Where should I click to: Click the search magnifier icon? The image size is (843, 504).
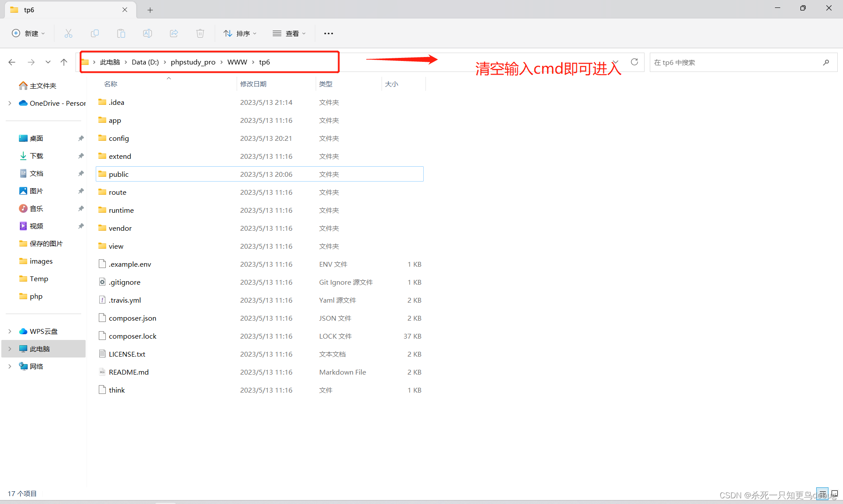coord(826,62)
